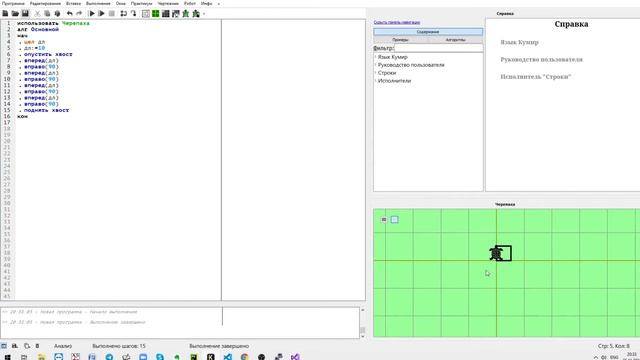This screenshot has height=360, width=640.
Task: Open the Windows Start menu
Action: [7, 357]
